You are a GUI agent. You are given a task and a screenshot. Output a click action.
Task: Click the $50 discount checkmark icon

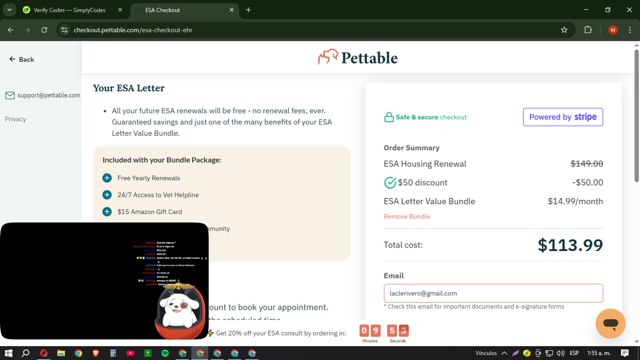point(390,182)
